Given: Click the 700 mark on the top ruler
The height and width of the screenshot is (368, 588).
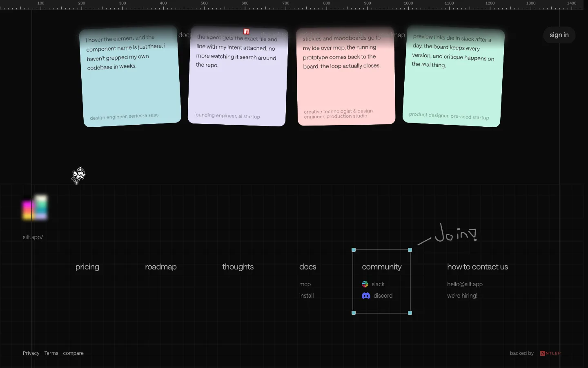Looking at the screenshot, I should 286,3.
